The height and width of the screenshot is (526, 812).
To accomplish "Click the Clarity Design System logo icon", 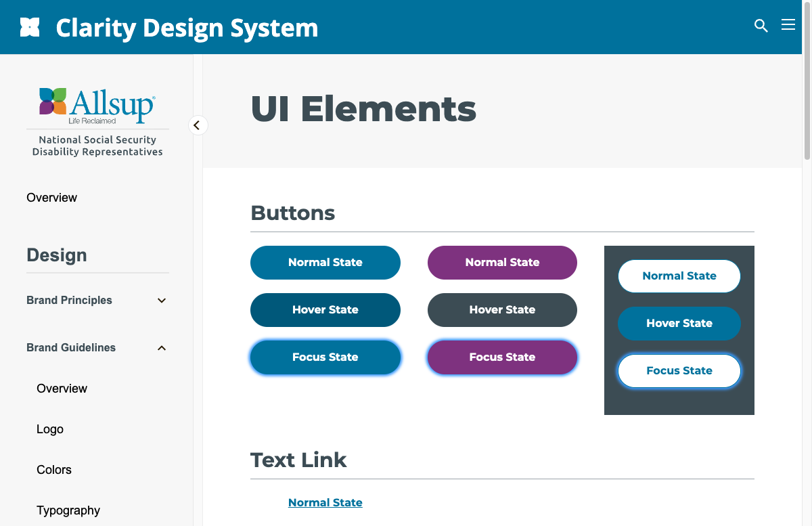I will click(x=30, y=27).
